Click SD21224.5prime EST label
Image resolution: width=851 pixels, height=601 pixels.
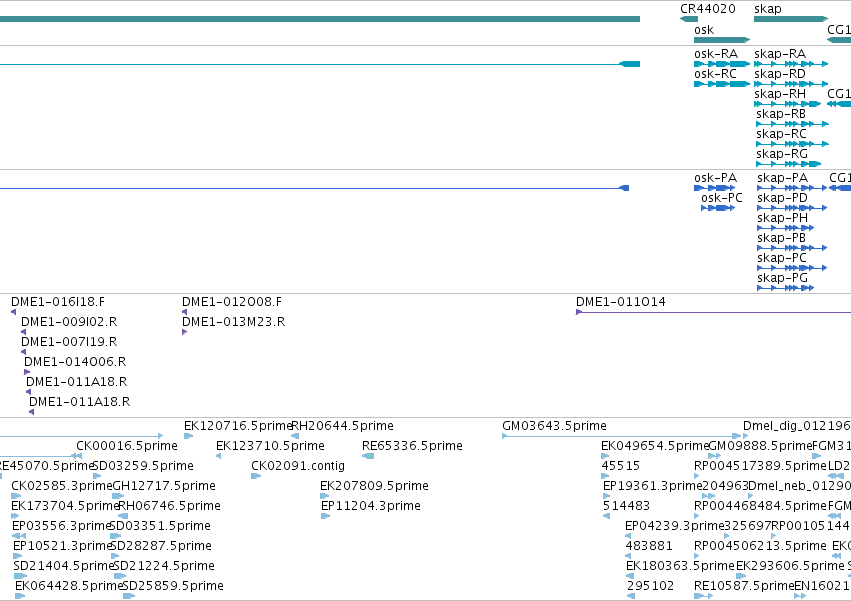tap(164, 566)
